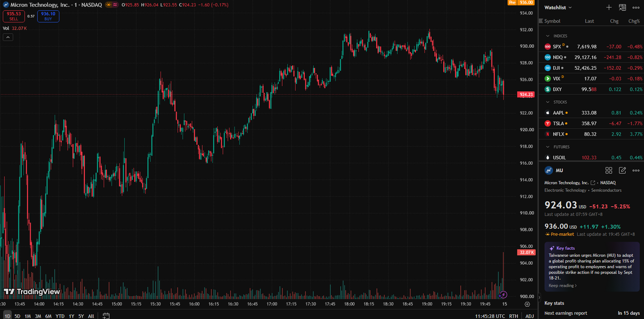This screenshot has height=319, width=644.
Task: Click the Semiconductors industry text
Action: click(606, 190)
